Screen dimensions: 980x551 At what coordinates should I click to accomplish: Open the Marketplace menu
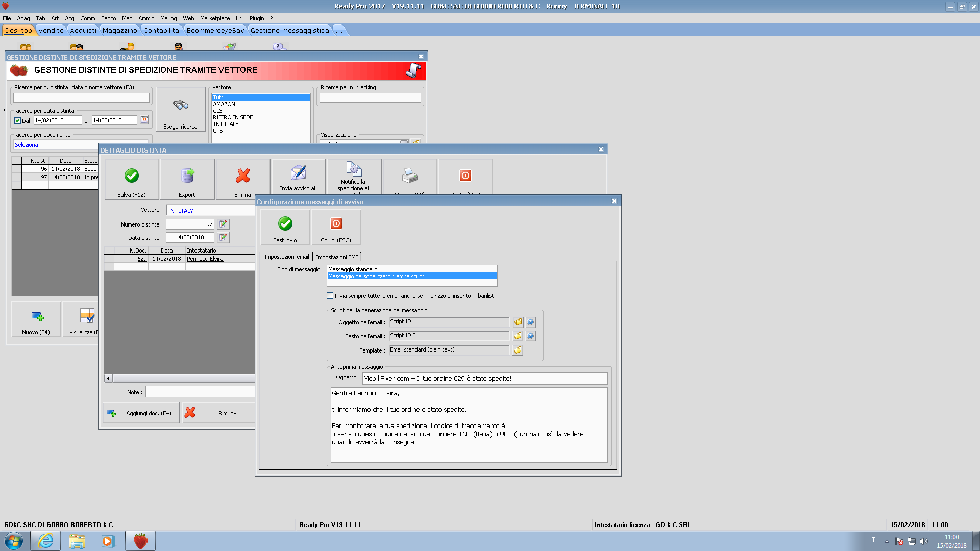[214, 18]
